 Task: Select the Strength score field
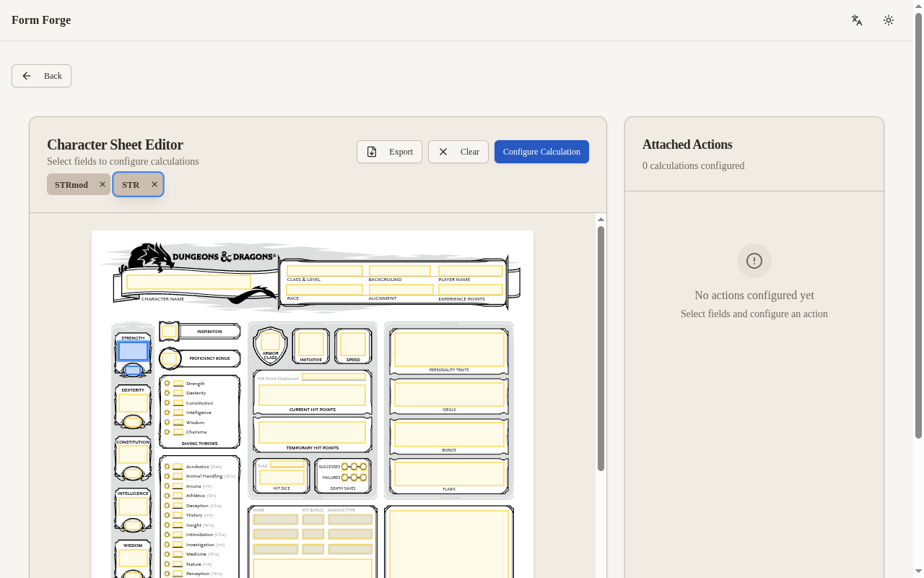tap(133, 352)
